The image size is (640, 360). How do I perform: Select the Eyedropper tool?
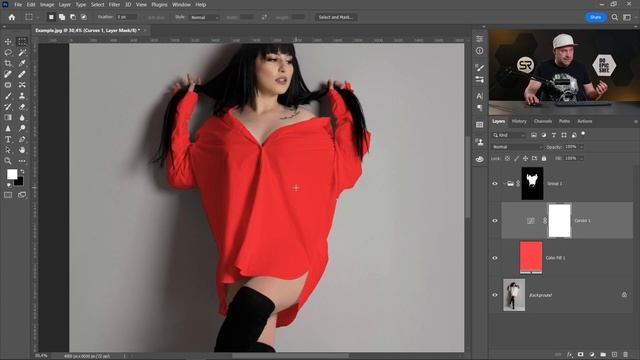(22, 63)
